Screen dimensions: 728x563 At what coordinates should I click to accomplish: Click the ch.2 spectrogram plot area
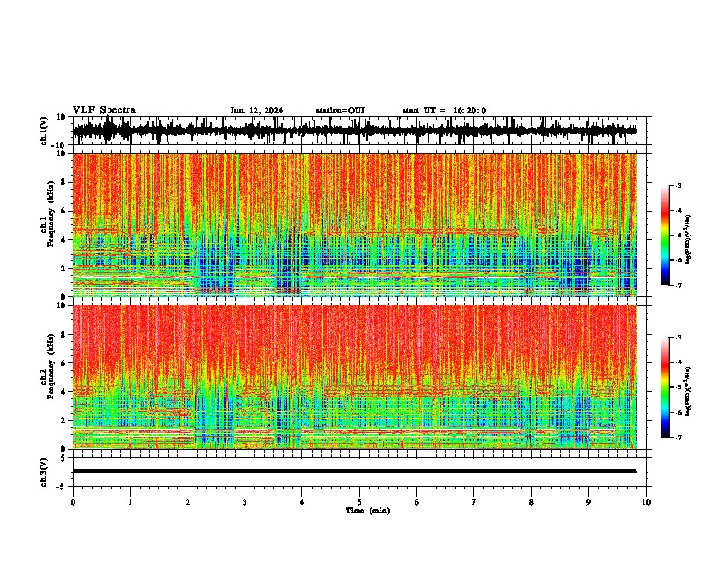[x=354, y=377]
